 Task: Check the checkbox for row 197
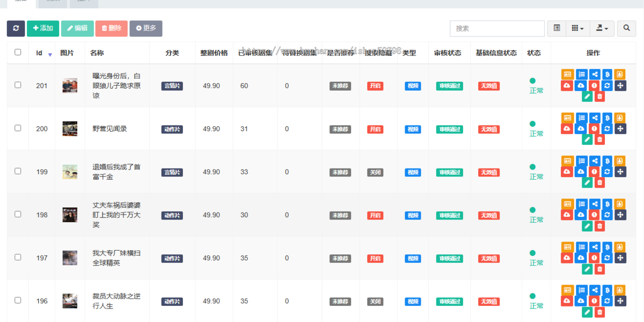point(18,257)
